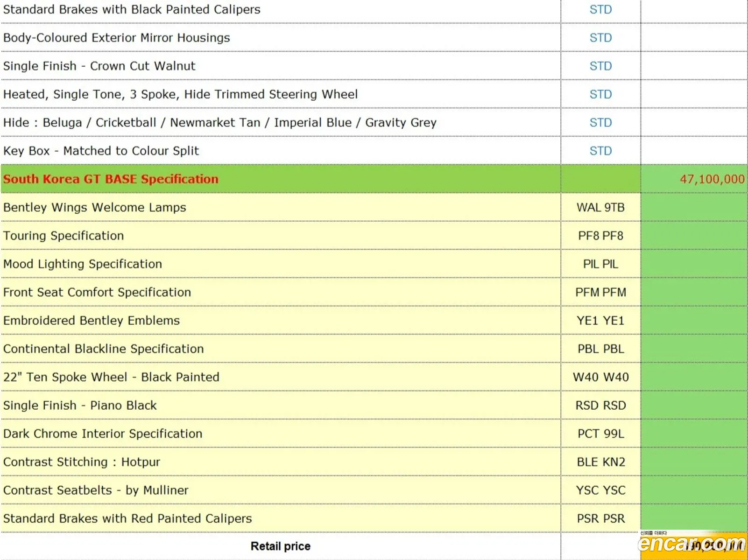Click the 'PFM PFM' option code
Viewport: 748px width, 560px height.
point(600,293)
